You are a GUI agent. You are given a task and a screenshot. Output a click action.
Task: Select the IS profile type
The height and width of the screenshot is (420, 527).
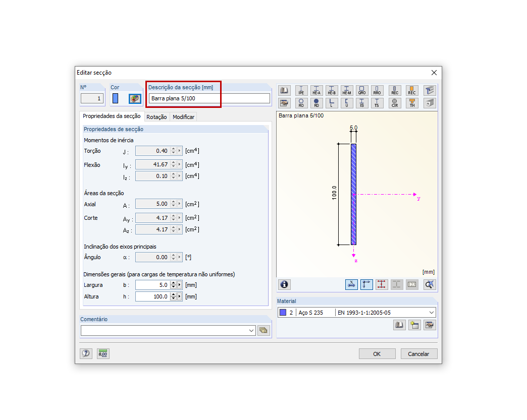point(361,103)
